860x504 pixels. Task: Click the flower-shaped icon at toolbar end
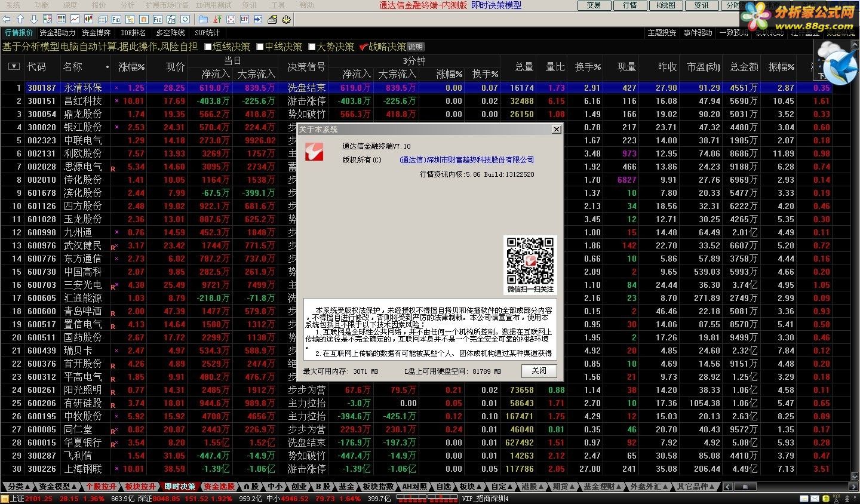click(x=286, y=20)
